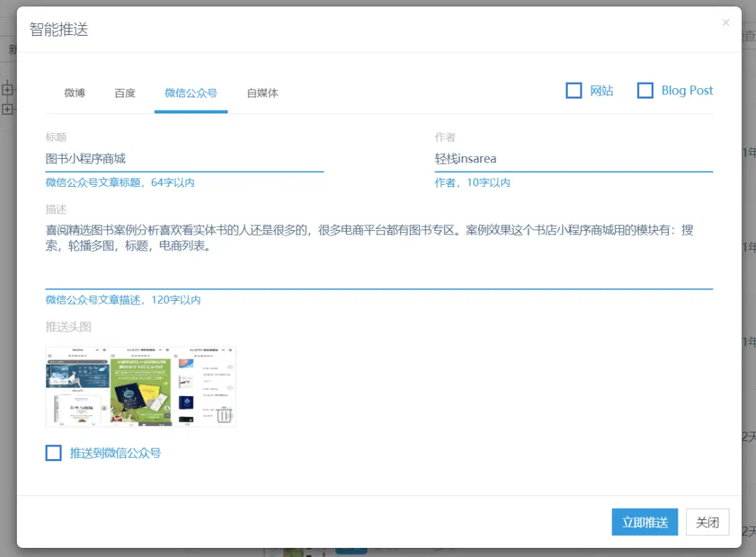Delete the push header image via trash icon
756x557 pixels.
tap(223, 414)
